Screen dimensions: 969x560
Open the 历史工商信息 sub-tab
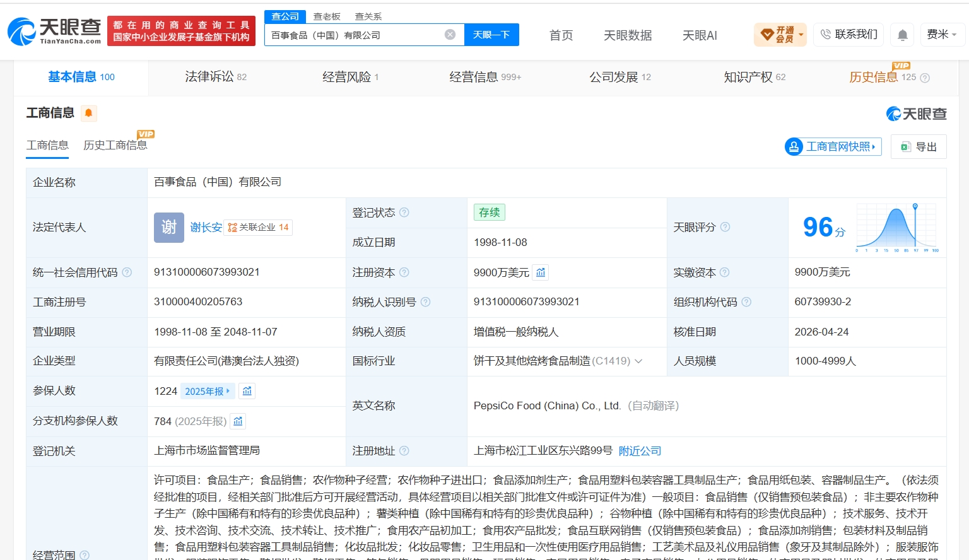(115, 145)
